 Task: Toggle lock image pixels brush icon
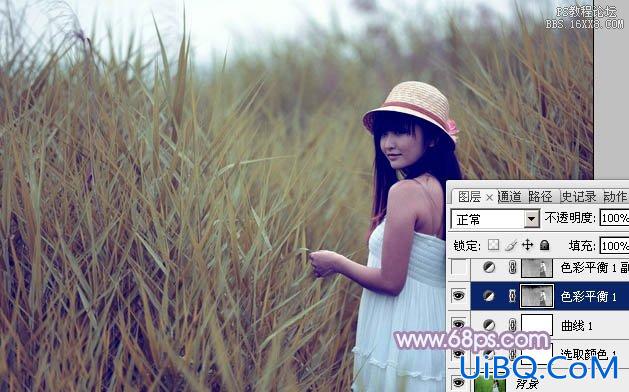(x=510, y=245)
